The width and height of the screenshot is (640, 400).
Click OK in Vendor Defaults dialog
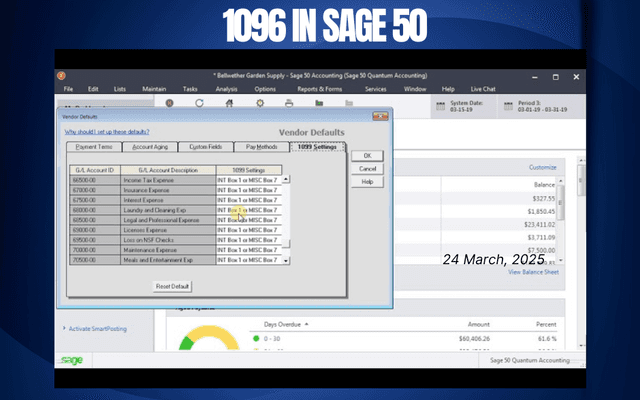click(x=367, y=156)
